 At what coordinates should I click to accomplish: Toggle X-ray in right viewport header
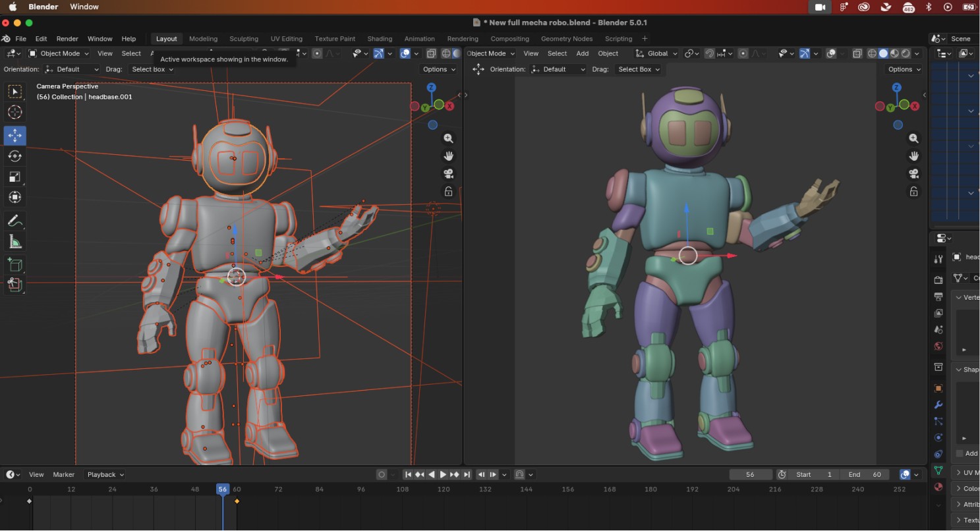tap(857, 53)
